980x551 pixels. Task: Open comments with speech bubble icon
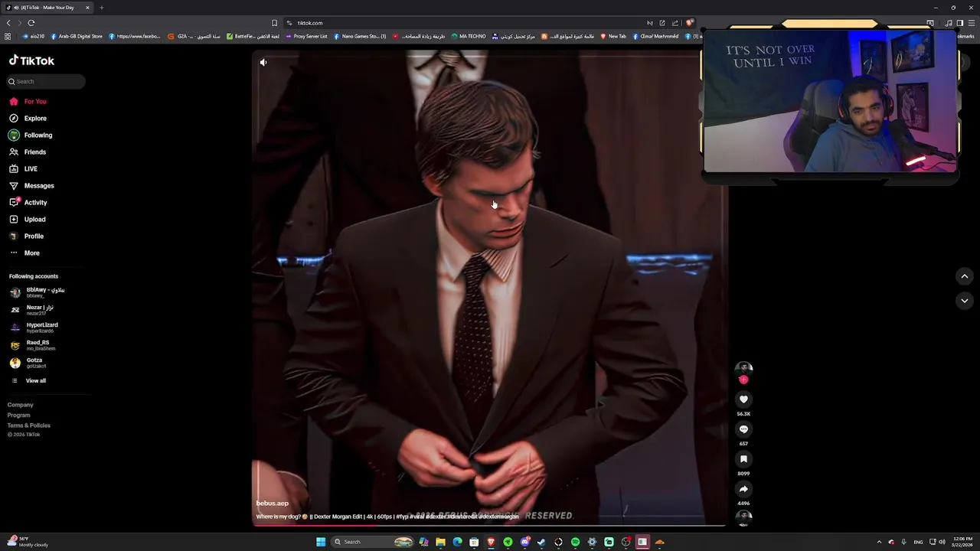743,429
